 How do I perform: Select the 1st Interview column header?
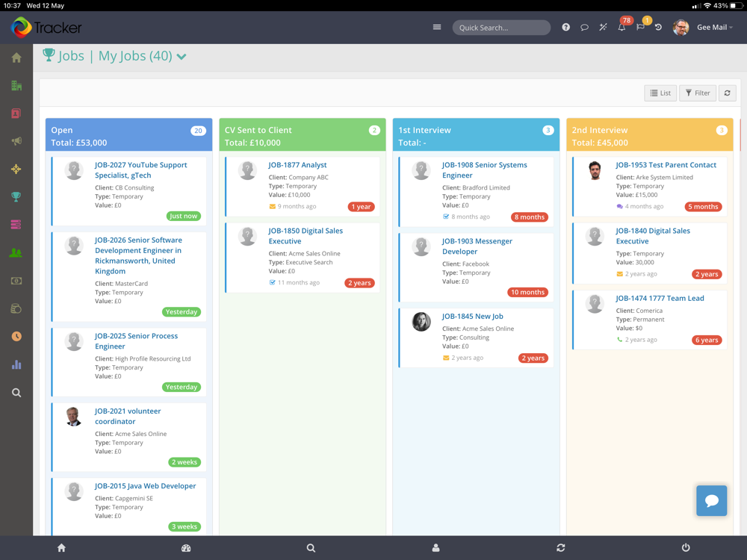pos(476,134)
